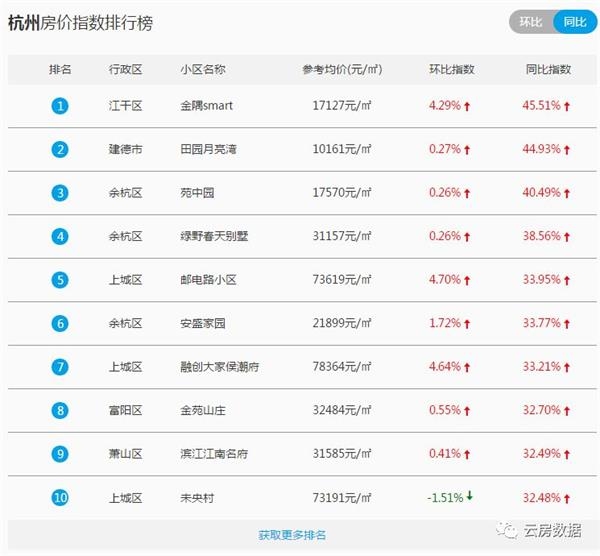Click district 建德市 in row 2
This screenshot has width=600, height=556.
(126, 149)
